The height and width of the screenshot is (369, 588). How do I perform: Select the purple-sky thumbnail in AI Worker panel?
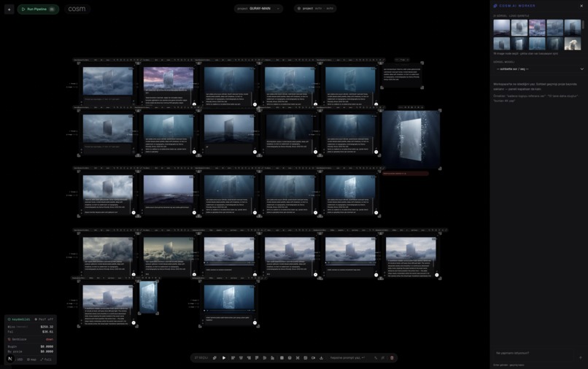pyautogui.click(x=537, y=28)
